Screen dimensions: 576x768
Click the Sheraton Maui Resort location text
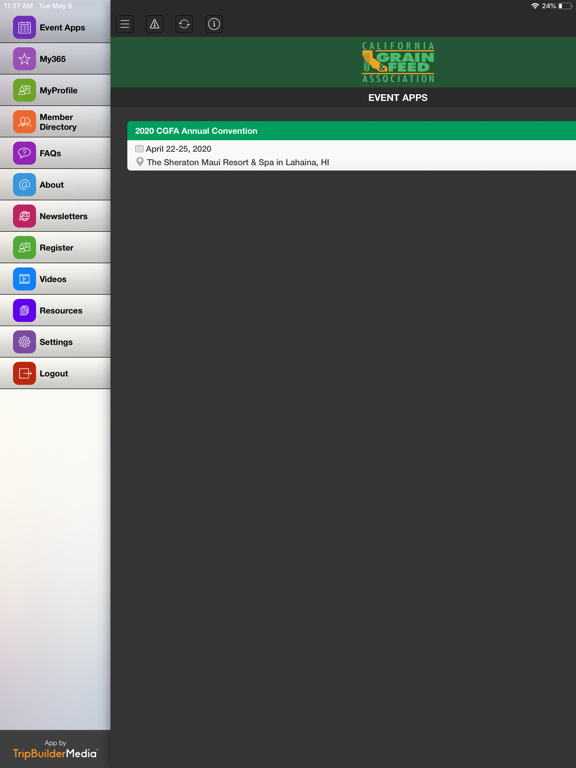[x=238, y=162]
